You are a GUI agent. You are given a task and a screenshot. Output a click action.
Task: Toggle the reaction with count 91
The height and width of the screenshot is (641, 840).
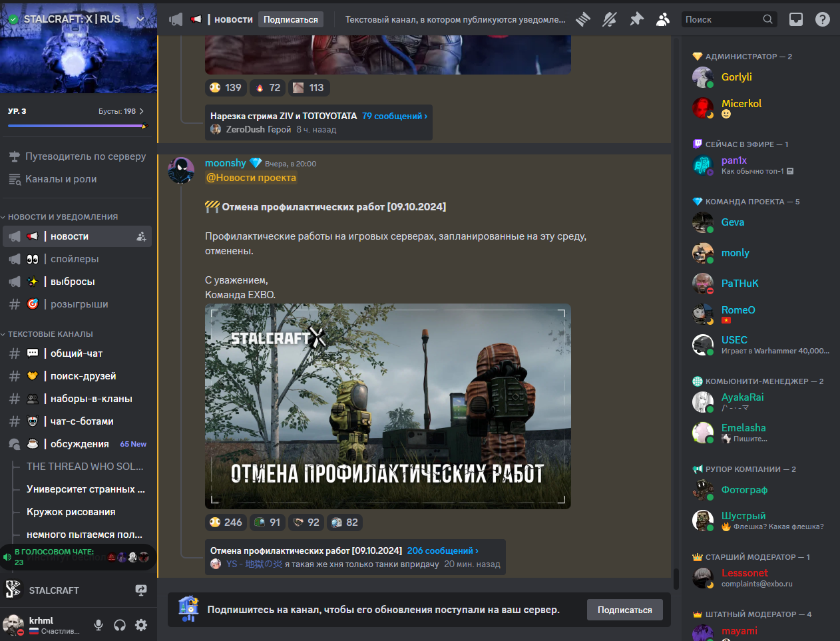pyautogui.click(x=268, y=523)
